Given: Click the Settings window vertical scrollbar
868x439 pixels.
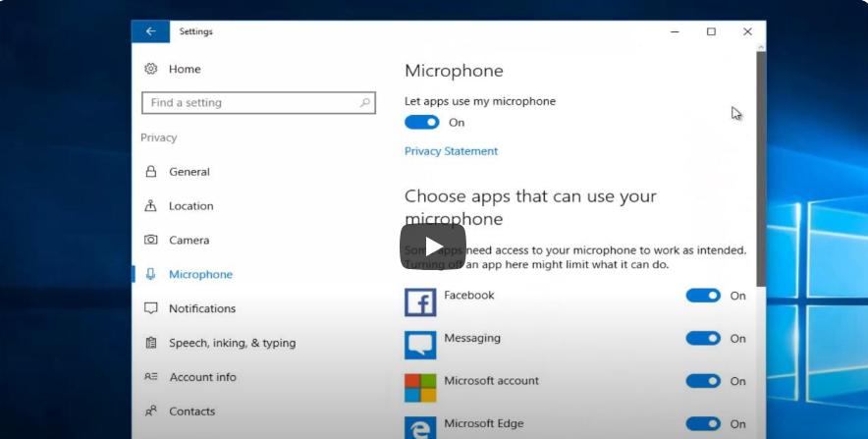Looking at the screenshot, I should (761, 169).
